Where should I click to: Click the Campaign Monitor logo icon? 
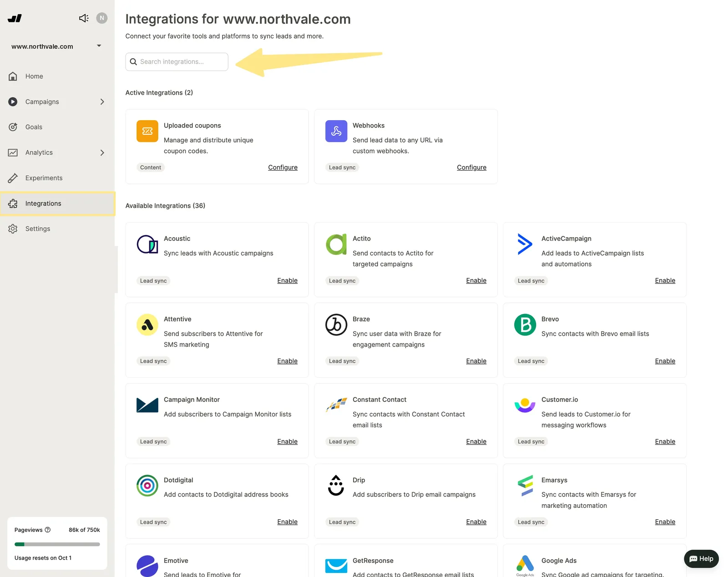[147, 405]
